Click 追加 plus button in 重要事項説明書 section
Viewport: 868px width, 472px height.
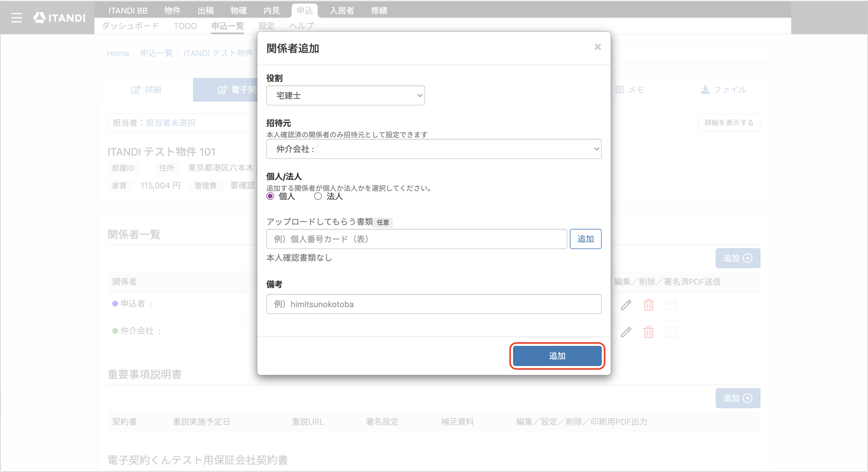tap(738, 398)
